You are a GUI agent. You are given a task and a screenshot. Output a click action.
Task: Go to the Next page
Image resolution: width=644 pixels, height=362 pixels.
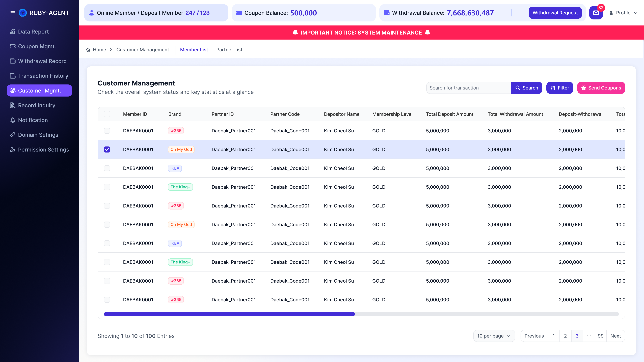pyautogui.click(x=615, y=336)
